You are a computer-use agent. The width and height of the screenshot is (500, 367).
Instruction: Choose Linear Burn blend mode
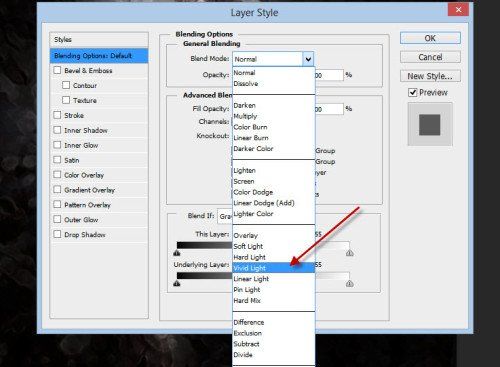[x=274, y=138]
